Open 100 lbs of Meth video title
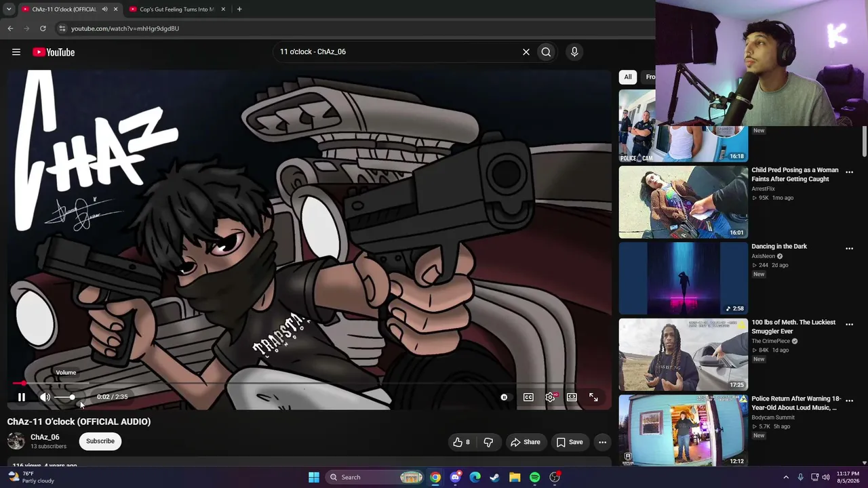This screenshot has height=488, width=868. pyautogui.click(x=793, y=327)
